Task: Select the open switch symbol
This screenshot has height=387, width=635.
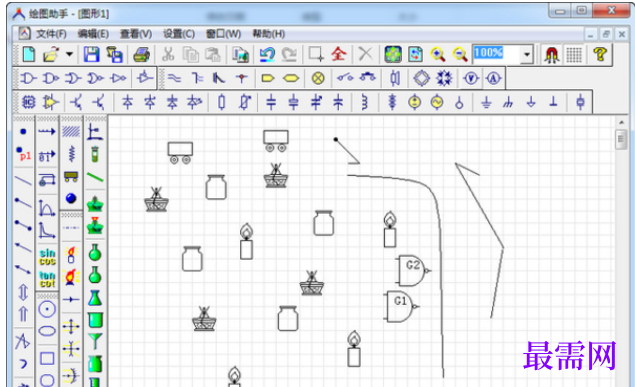Action: coord(345,78)
